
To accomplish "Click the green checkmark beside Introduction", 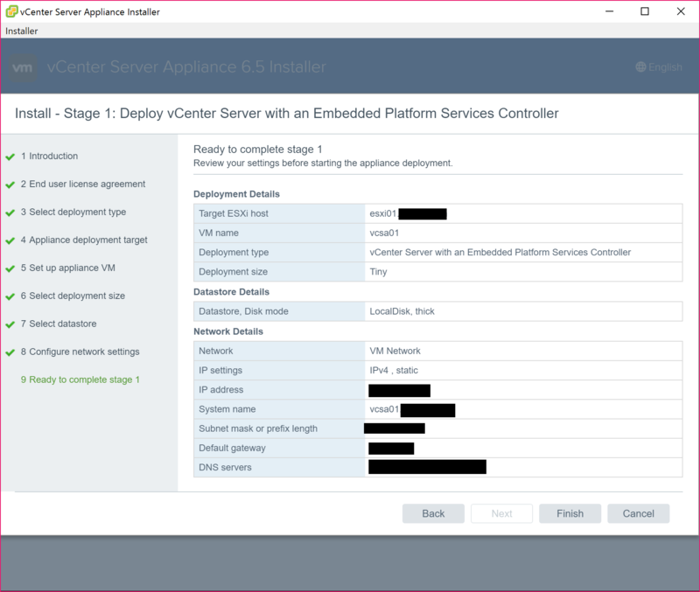I will tap(10, 157).
